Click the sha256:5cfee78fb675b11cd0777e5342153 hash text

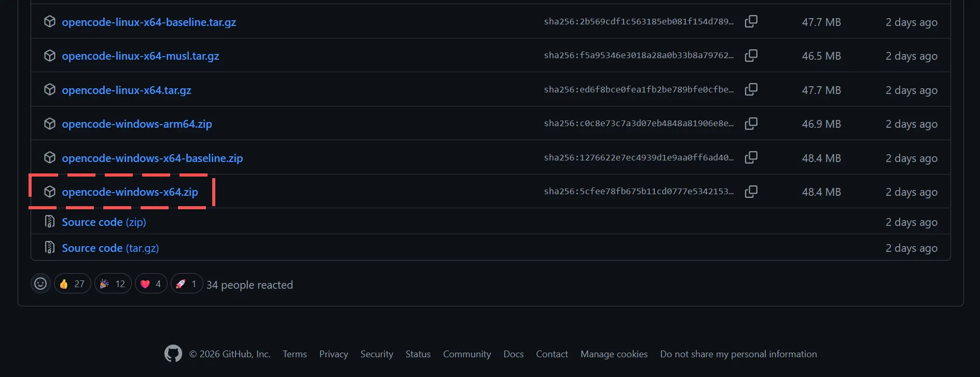tap(639, 192)
